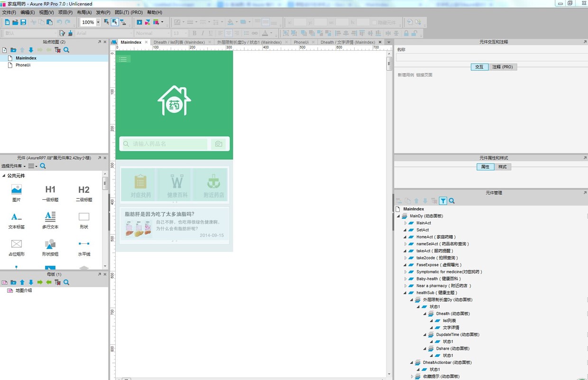Click the 请输入药品名 search field on canvas
The width and height of the screenshot is (588, 380).
[164, 144]
